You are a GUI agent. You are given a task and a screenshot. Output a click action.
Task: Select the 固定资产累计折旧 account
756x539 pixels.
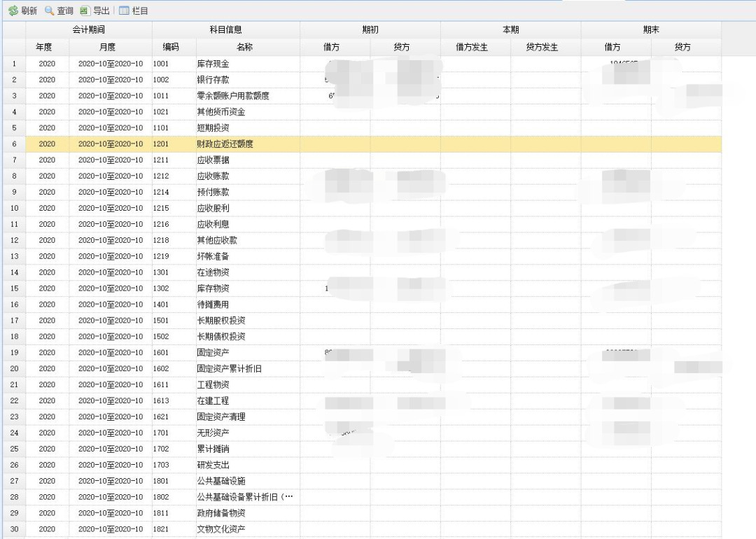229,369
